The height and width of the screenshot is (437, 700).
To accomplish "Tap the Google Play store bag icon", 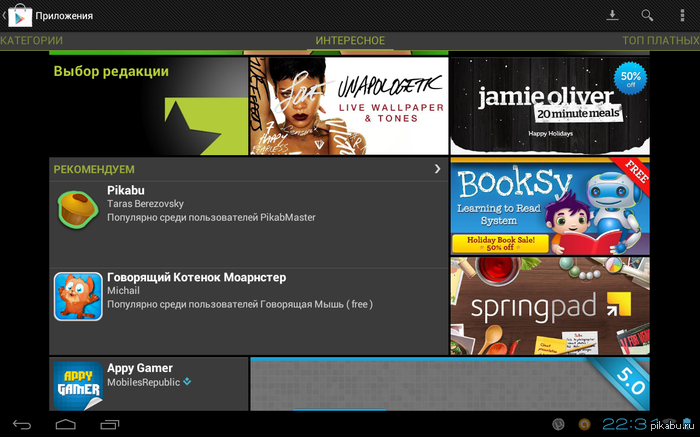I will coord(20,16).
